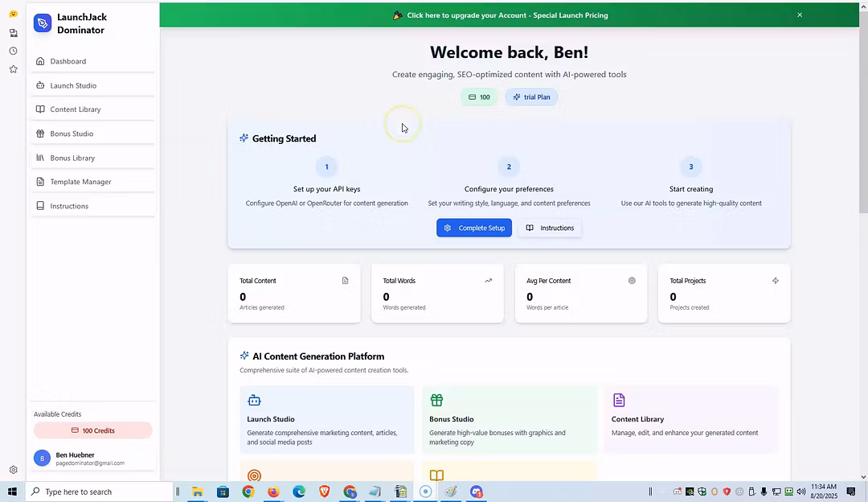Click the document icon on Content Library card
This screenshot has width=868, height=502.
619,400
